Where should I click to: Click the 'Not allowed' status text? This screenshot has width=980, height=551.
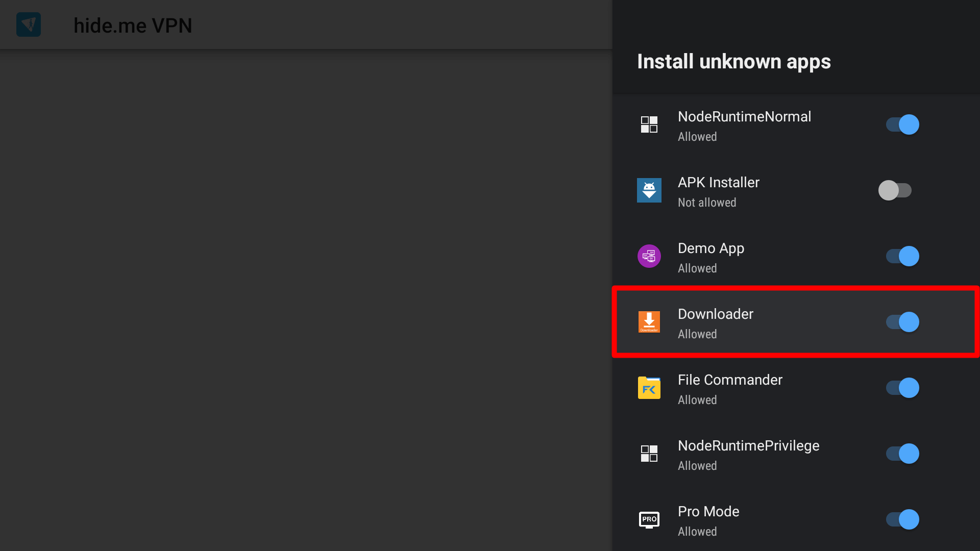coord(707,203)
